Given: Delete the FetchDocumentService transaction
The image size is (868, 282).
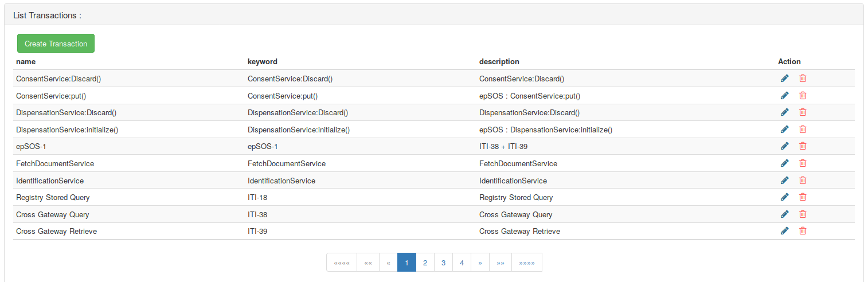Looking at the screenshot, I should click(803, 163).
